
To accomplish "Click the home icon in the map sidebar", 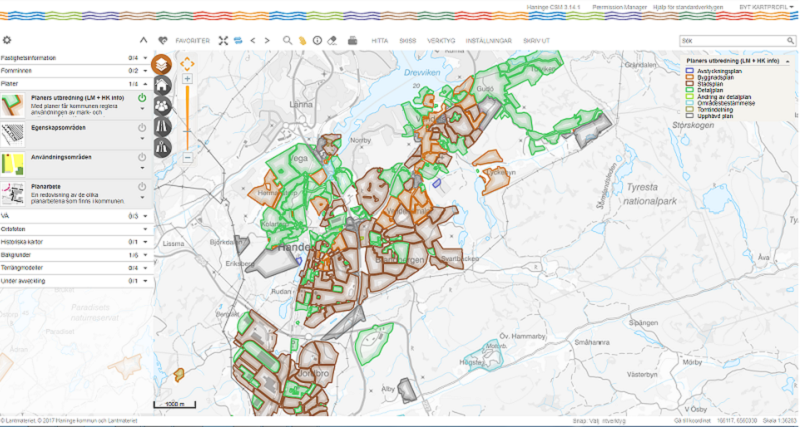I will pos(162,85).
